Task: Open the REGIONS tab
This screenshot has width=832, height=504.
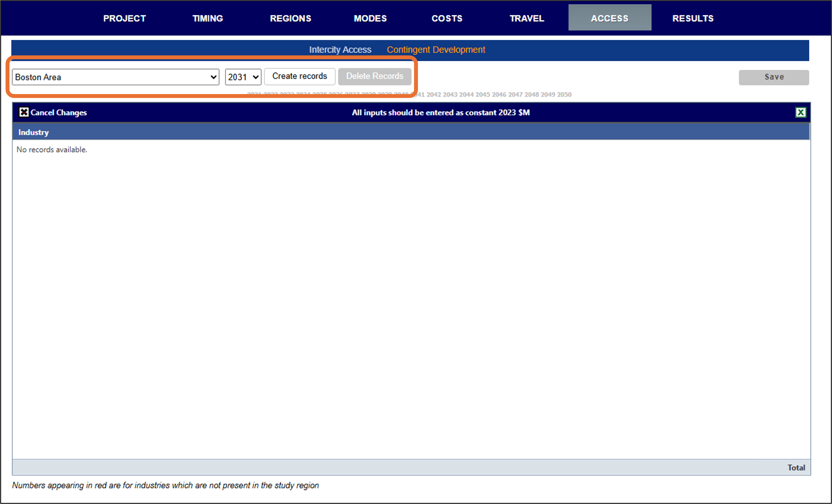Action: click(290, 18)
